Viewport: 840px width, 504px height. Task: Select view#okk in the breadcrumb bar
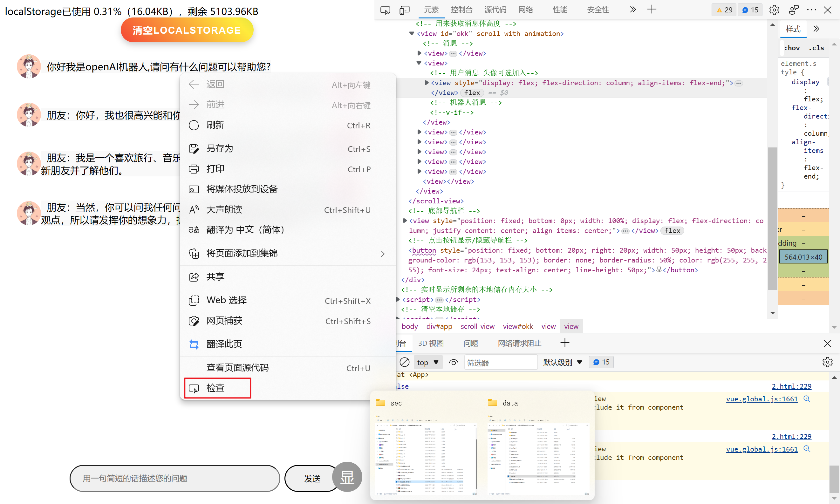(518, 326)
